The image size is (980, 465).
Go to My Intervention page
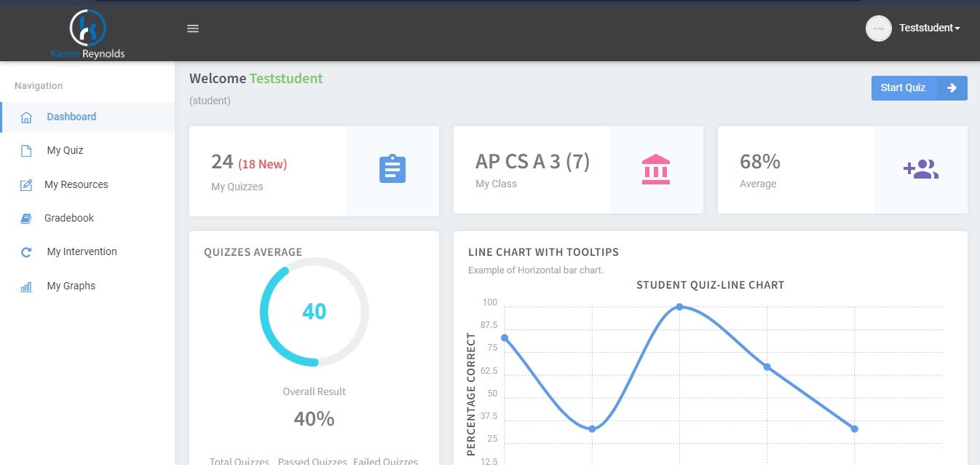(x=82, y=251)
